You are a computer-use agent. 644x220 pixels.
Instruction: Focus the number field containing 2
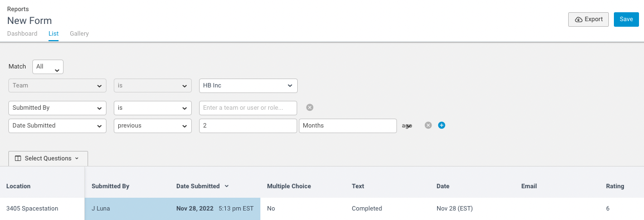tap(248, 126)
